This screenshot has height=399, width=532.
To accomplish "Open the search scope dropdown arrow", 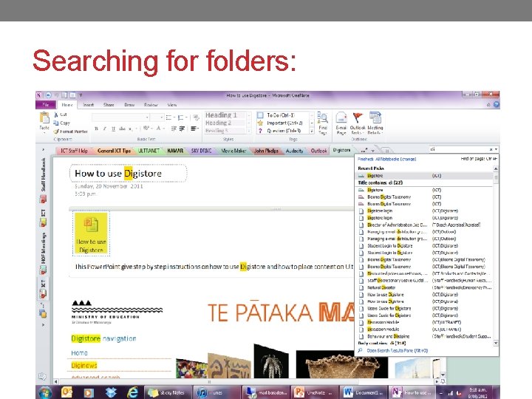I will pyautogui.click(x=496, y=149).
